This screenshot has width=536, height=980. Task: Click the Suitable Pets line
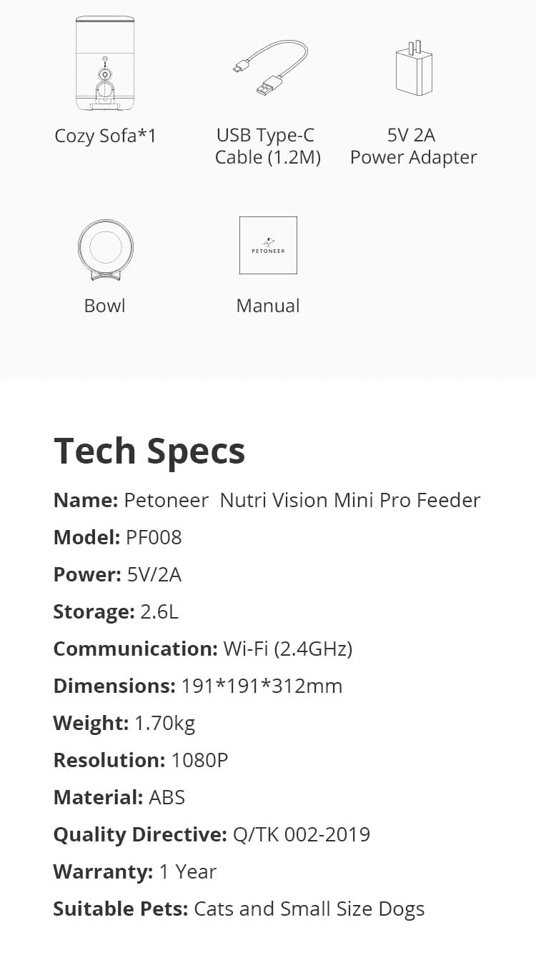pos(239,909)
